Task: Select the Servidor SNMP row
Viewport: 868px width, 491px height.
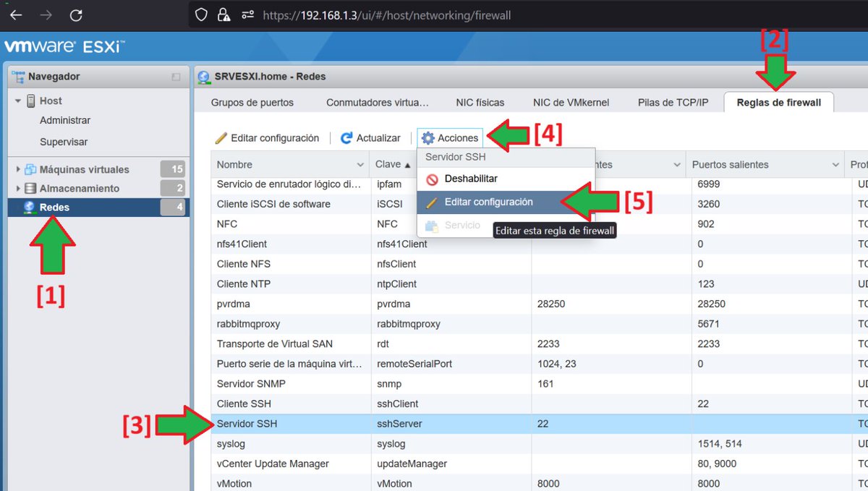Action: (540, 384)
